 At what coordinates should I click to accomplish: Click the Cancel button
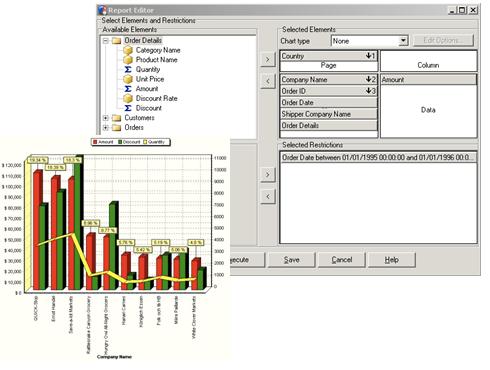click(x=342, y=260)
